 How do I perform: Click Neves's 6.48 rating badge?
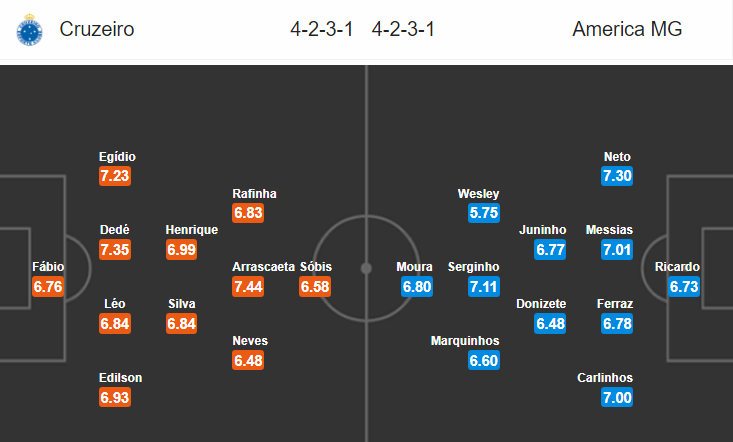pos(248,360)
